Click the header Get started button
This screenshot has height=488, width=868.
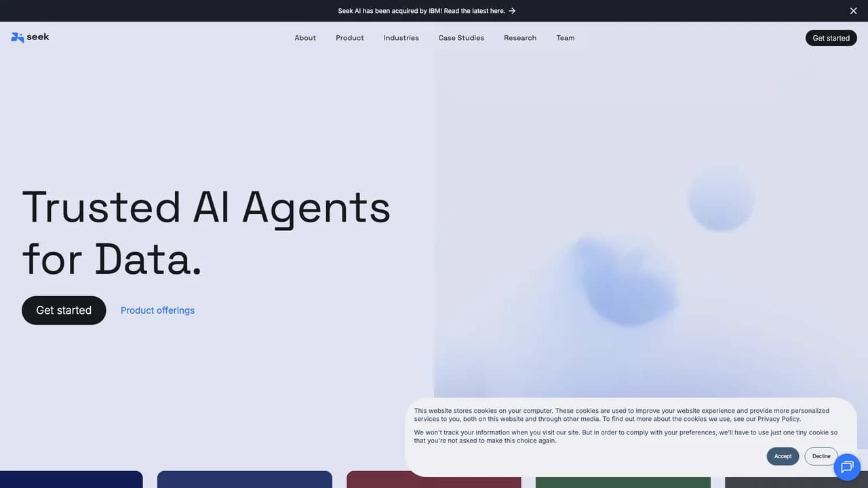click(x=831, y=38)
